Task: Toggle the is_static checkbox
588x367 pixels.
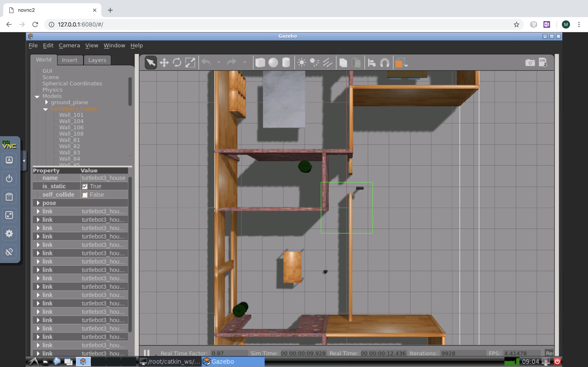Action: click(x=85, y=186)
